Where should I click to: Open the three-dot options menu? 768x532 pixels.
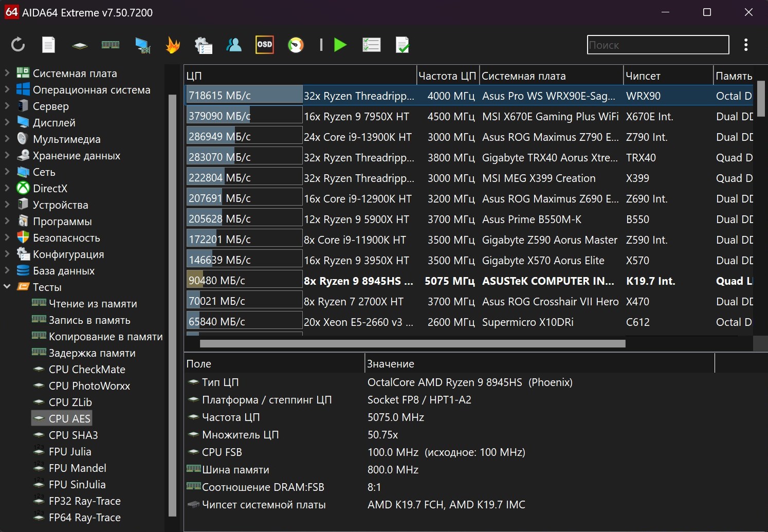tap(745, 45)
